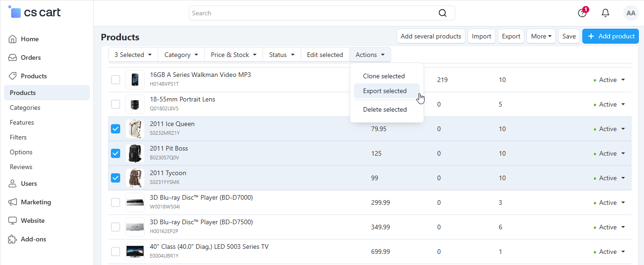Screen dimensions: 644x265
Task: Open the 2011 Tycoon backpack thumbnail
Action: coord(135,178)
